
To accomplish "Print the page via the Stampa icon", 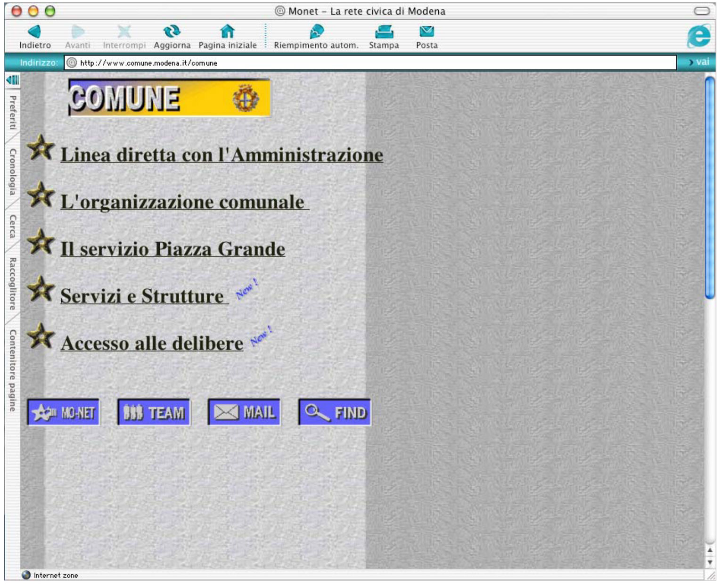I will tap(384, 31).
